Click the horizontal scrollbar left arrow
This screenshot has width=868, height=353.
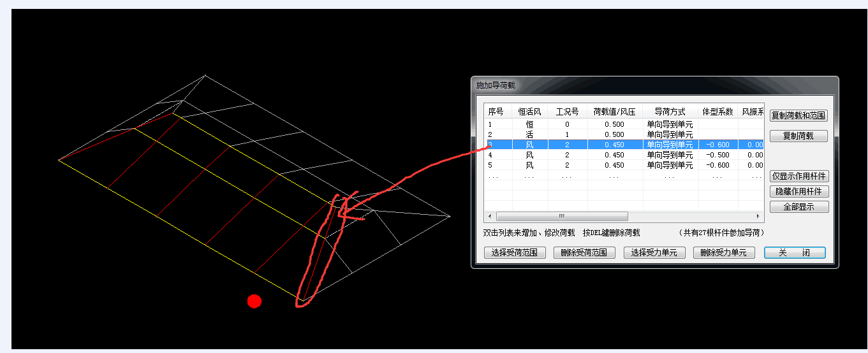pos(490,216)
